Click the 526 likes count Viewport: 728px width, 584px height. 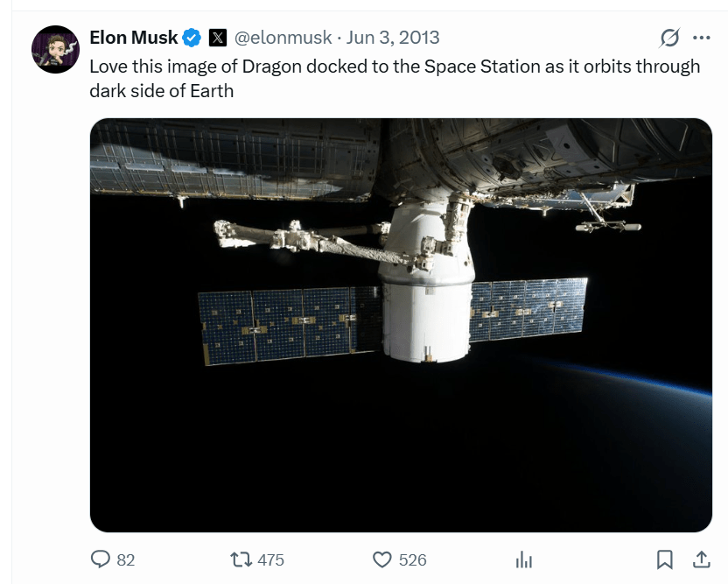pos(412,559)
